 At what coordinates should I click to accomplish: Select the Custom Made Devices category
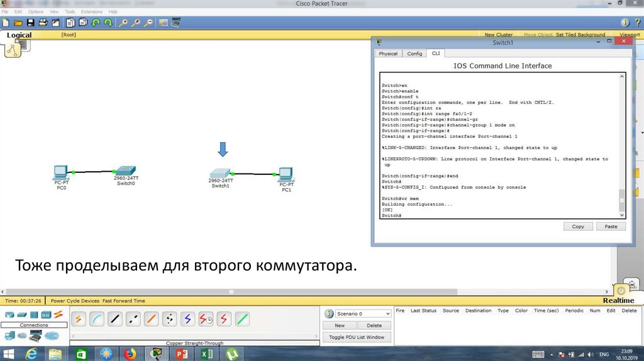tap(35, 336)
